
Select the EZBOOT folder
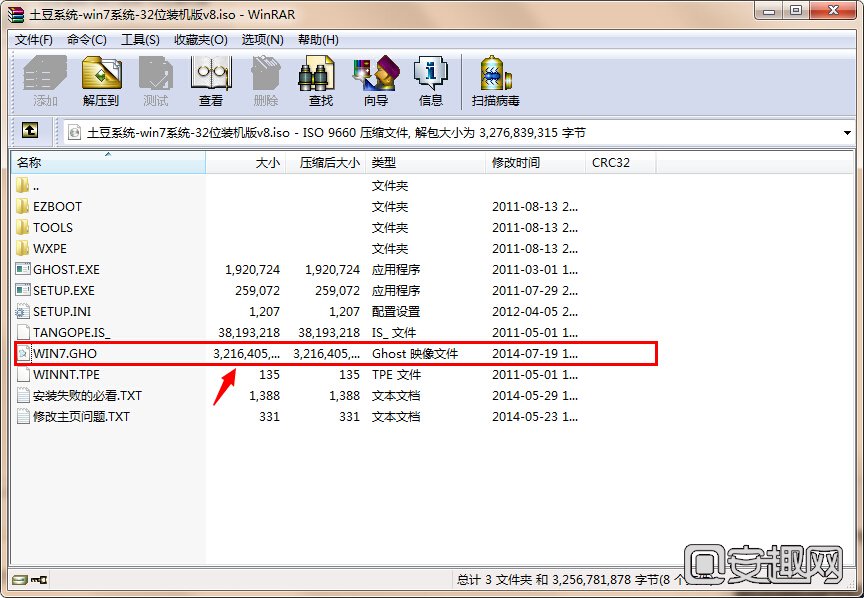(57, 207)
